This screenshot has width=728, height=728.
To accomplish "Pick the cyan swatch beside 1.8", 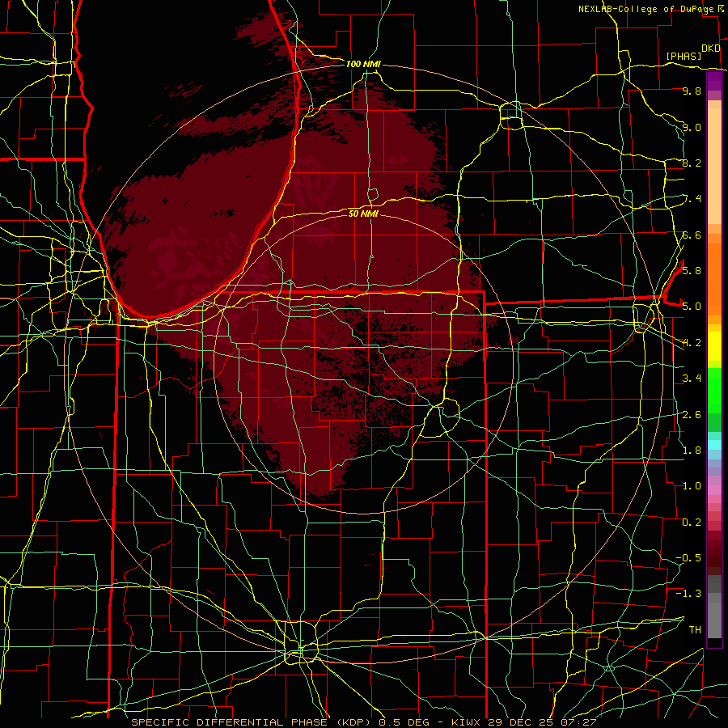I will [x=714, y=445].
